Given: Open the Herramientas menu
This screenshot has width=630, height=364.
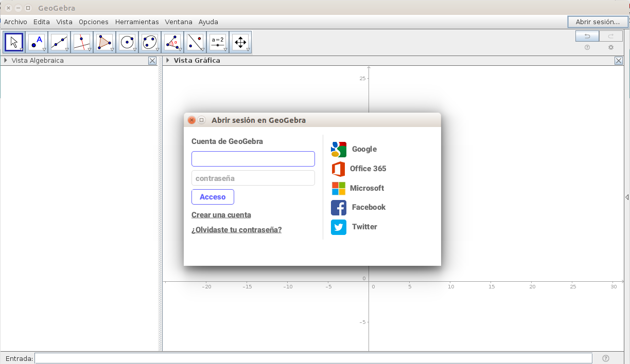Looking at the screenshot, I should coord(137,22).
